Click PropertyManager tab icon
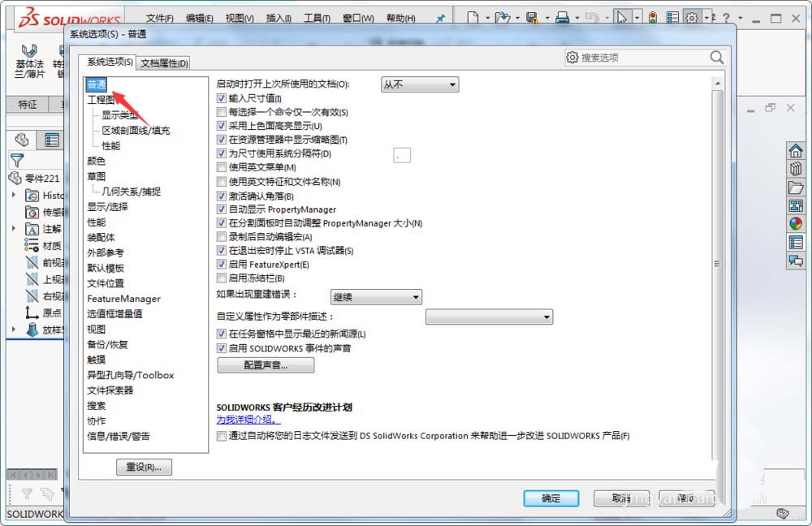Viewport: 812px width, 526px height. 52,140
